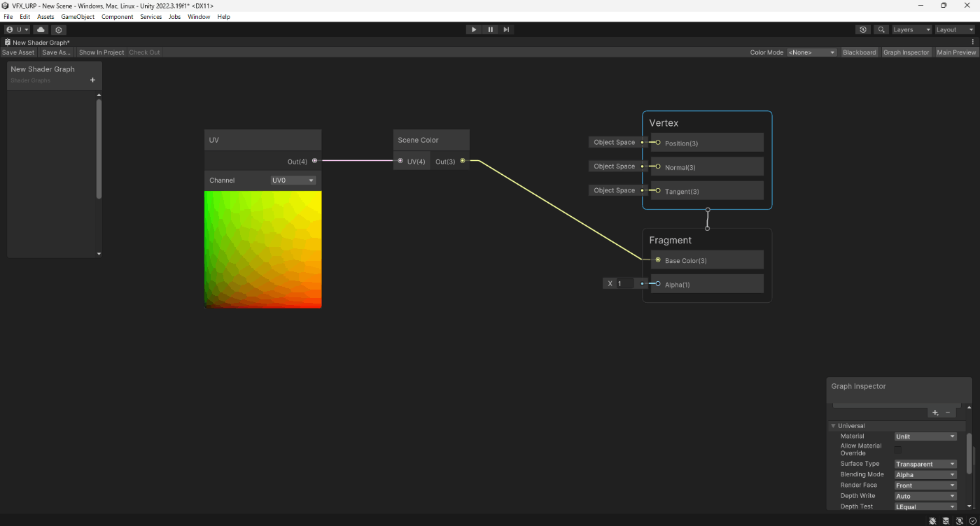Select the UV node title

pyautogui.click(x=214, y=140)
